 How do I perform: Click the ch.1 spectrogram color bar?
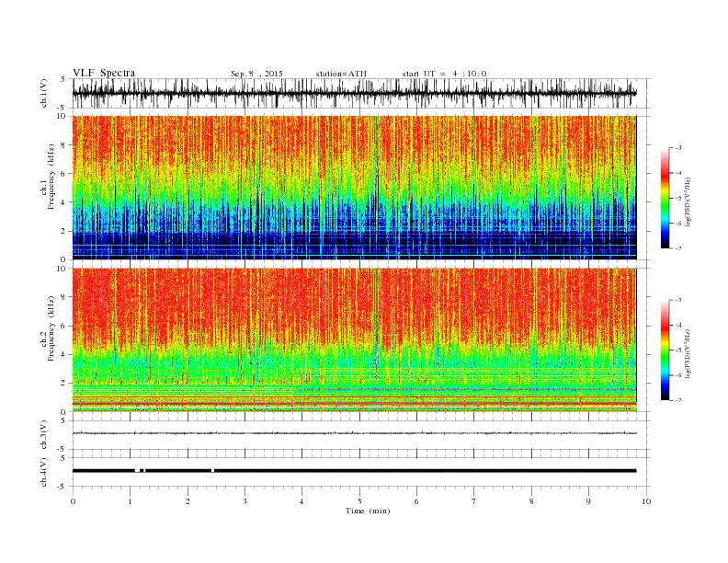click(x=665, y=198)
